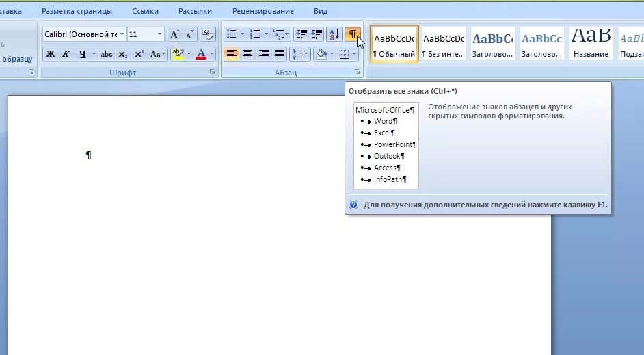Toggle italic formatting К

(66, 54)
